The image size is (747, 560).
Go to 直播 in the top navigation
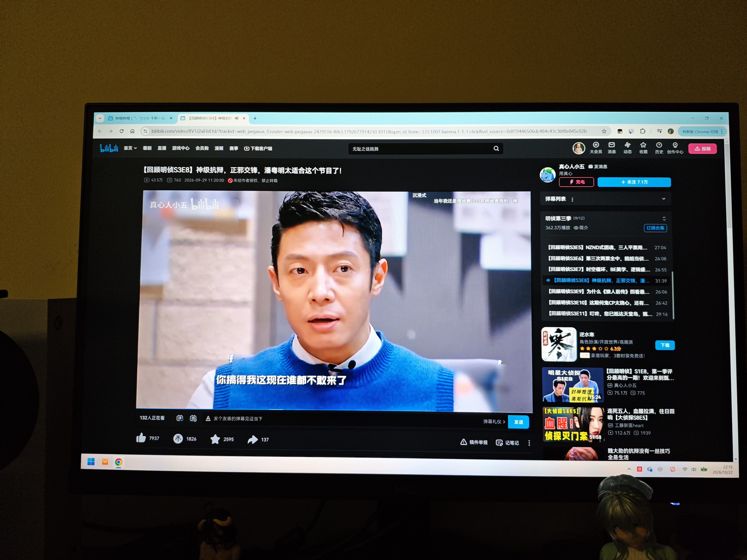pos(162,148)
